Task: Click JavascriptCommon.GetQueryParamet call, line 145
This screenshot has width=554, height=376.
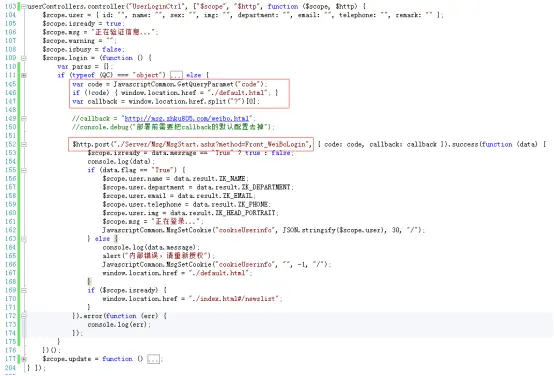Action: point(190,84)
